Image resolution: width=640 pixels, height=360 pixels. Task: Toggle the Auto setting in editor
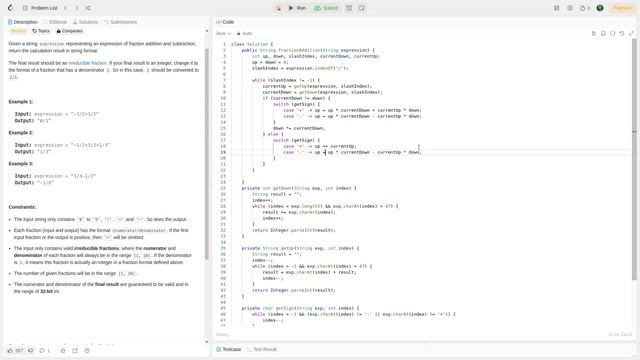coord(244,33)
